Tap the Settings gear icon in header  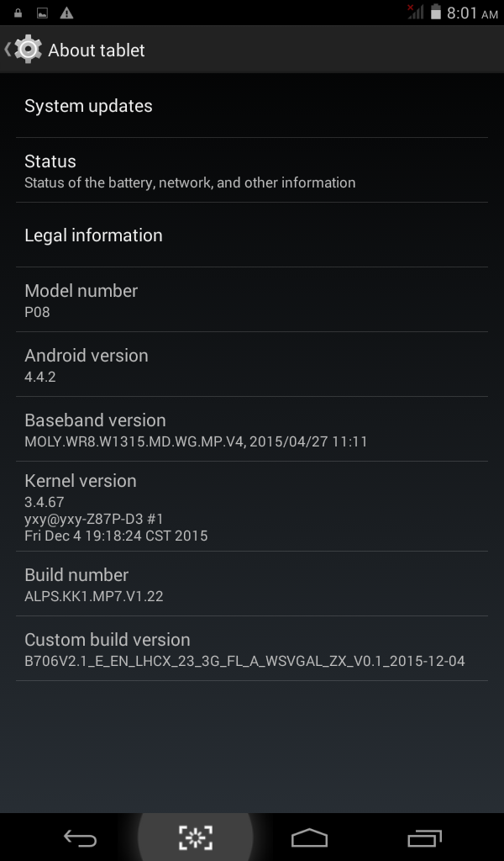pyautogui.click(x=28, y=50)
